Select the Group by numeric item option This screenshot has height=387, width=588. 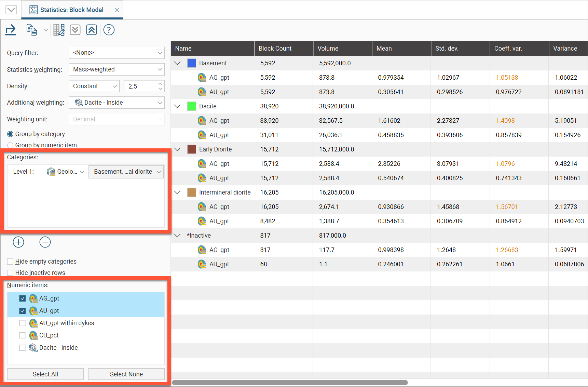10,145
